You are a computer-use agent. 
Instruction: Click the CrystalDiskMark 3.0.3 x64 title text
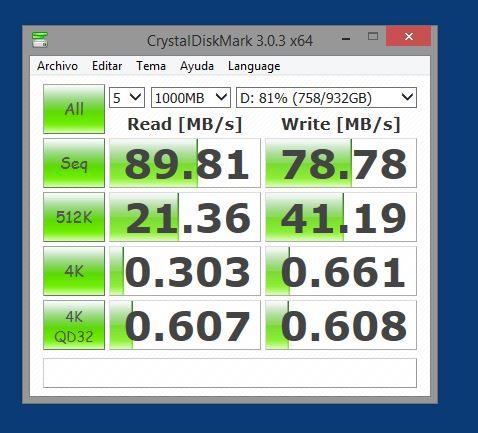[x=230, y=41]
